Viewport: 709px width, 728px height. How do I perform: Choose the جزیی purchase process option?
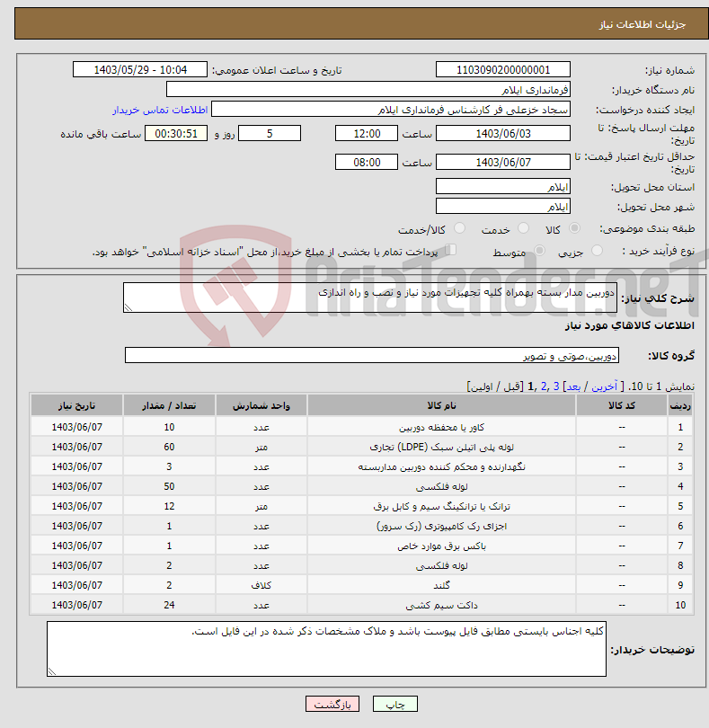tap(597, 251)
